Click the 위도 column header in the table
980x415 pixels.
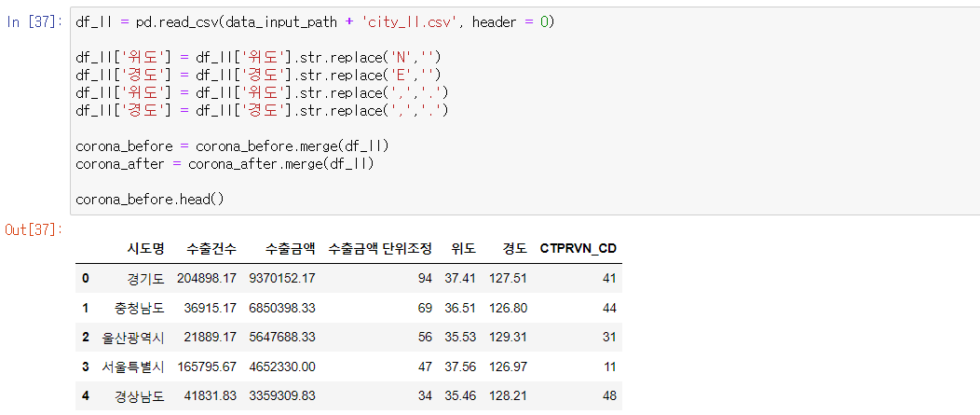(x=464, y=248)
